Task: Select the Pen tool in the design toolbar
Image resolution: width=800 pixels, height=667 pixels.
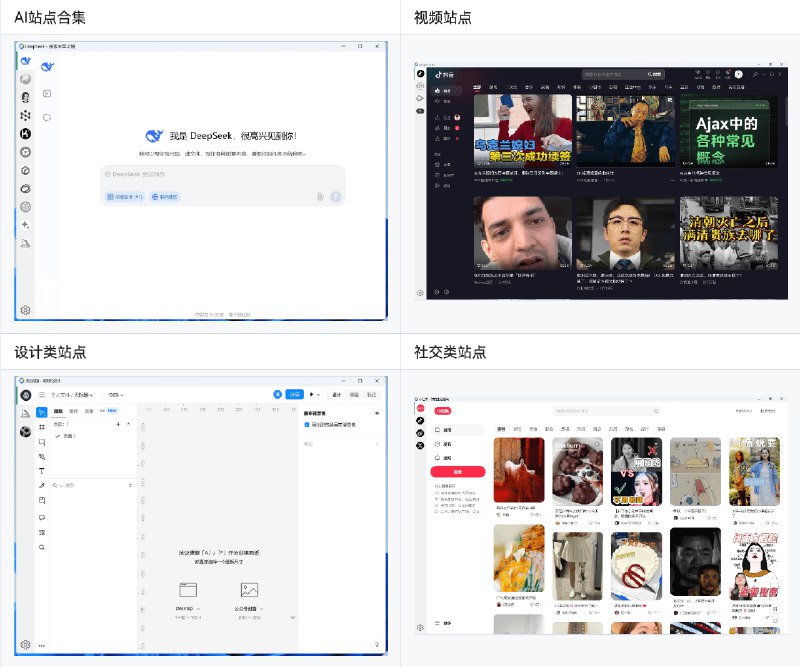Action: pyautogui.click(x=40, y=454)
